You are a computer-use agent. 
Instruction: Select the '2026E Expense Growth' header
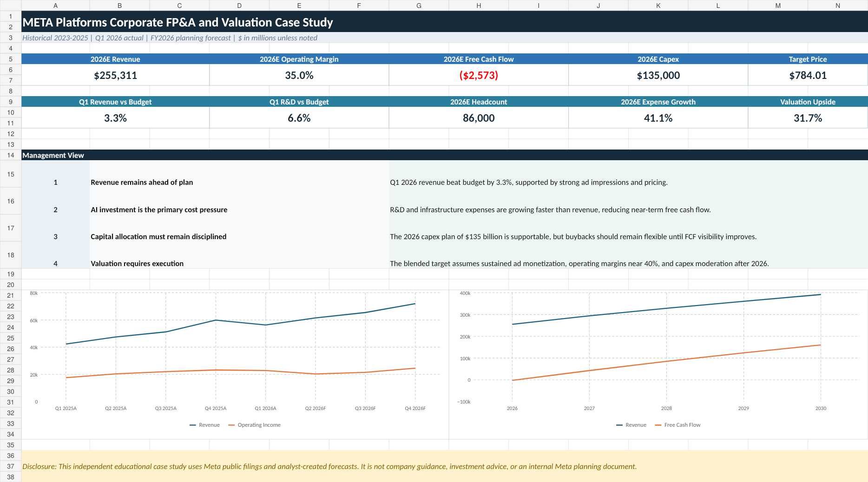tap(658, 102)
